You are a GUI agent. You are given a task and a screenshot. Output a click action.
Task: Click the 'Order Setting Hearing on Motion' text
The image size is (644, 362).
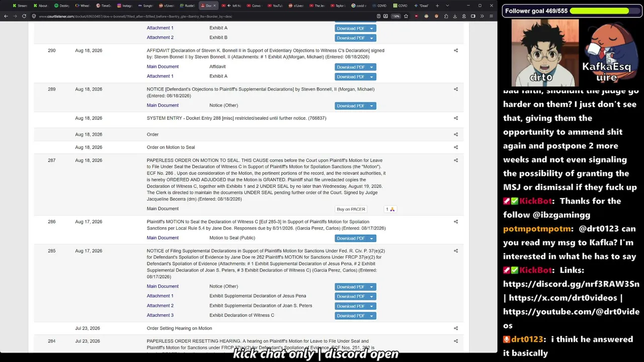point(179,328)
